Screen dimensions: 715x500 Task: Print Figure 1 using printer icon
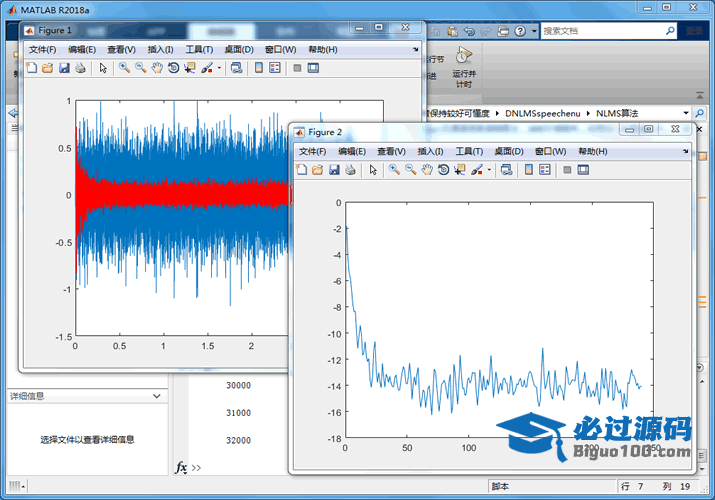click(x=81, y=68)
